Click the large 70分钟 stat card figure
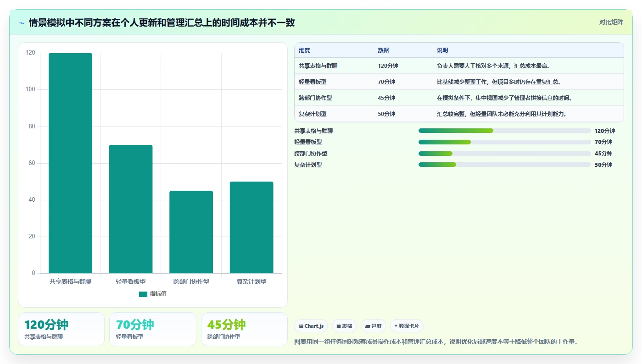 click(x=135, y=325)
